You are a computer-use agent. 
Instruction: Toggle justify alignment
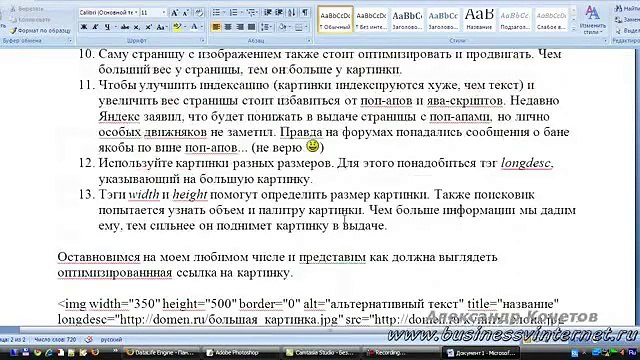[252, 27]
